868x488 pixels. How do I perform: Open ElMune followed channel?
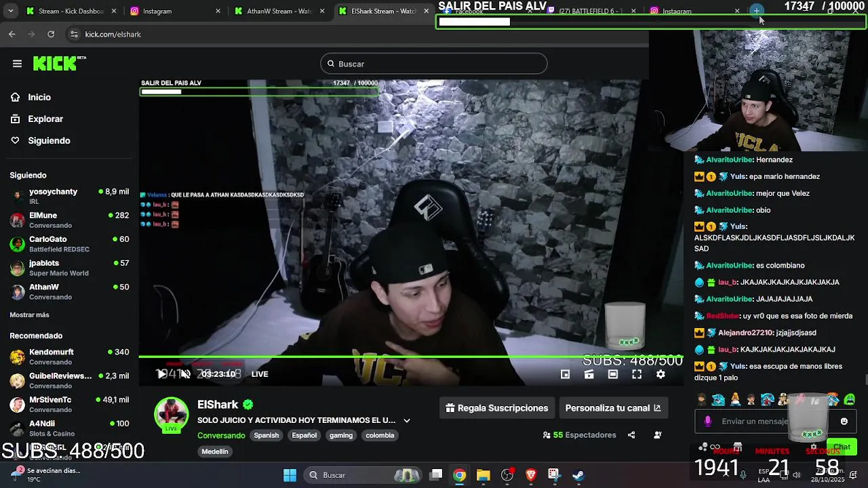[69, 220]
